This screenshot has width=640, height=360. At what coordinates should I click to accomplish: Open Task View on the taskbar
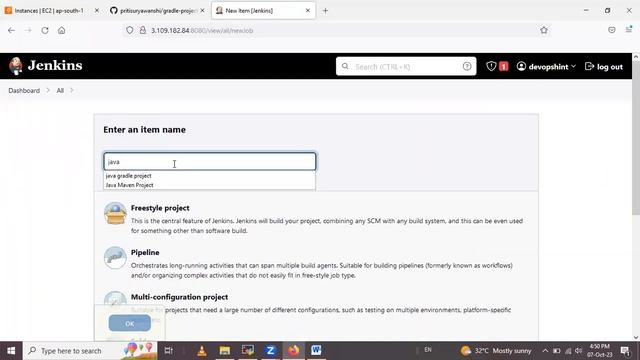tap(168, 351)
